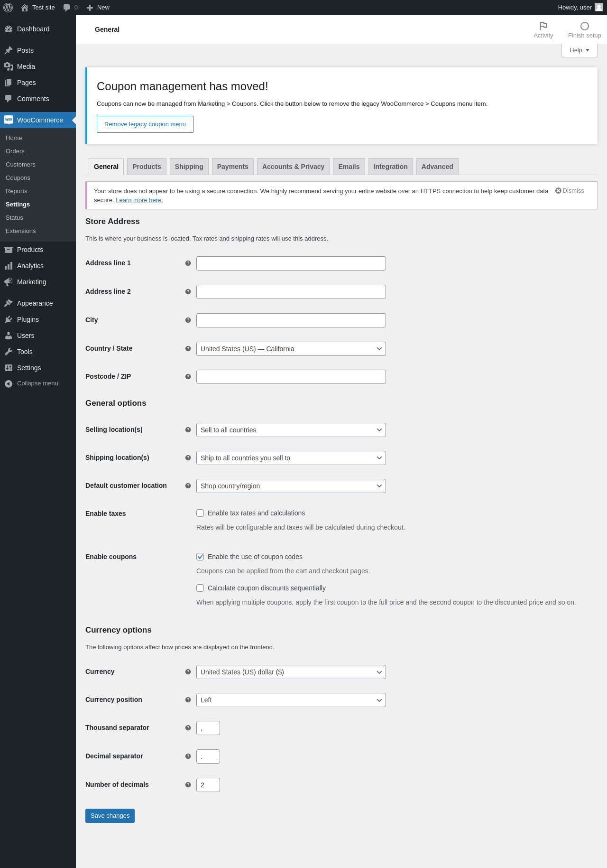607x868 pixels.
Task: Click the WooCommerce sidebar icon
Action: (9, 120)
